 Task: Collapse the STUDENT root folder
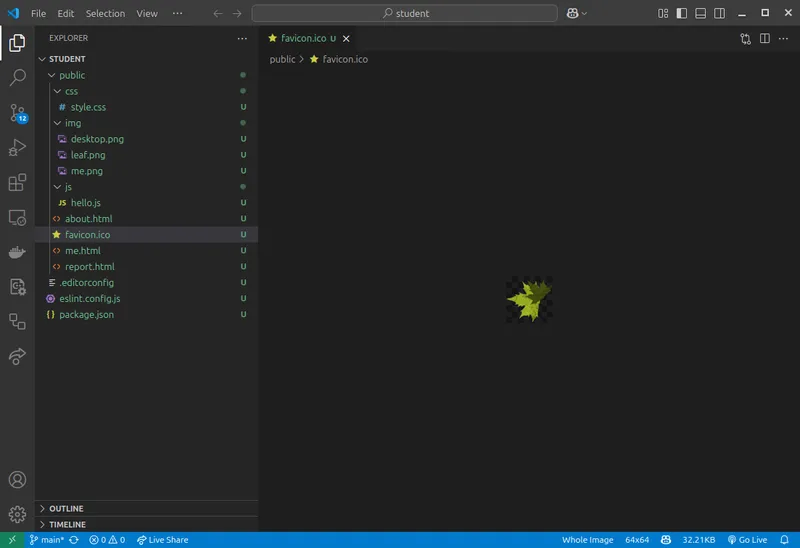(x=146, y=59)
